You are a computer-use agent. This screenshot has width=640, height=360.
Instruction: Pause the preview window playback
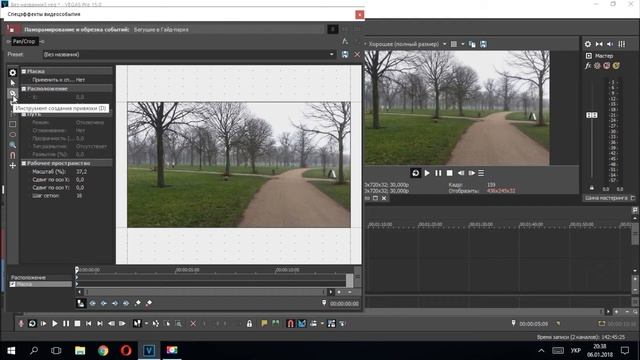(x=438, y=173)
